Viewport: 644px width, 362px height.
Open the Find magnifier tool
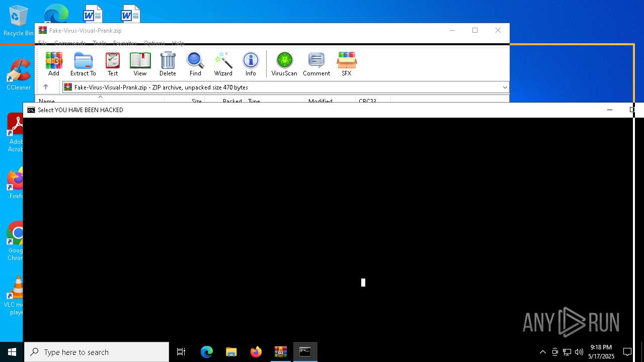[195, 64]
